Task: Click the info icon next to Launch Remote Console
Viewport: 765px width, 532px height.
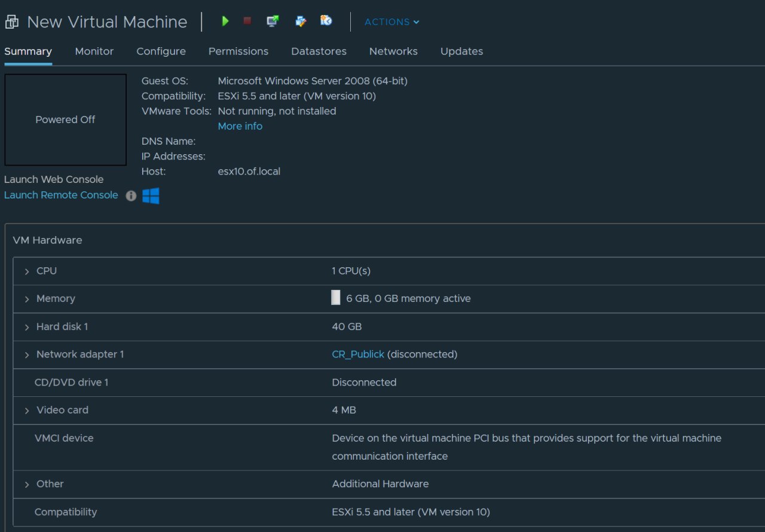Action: tap(131, 195)
